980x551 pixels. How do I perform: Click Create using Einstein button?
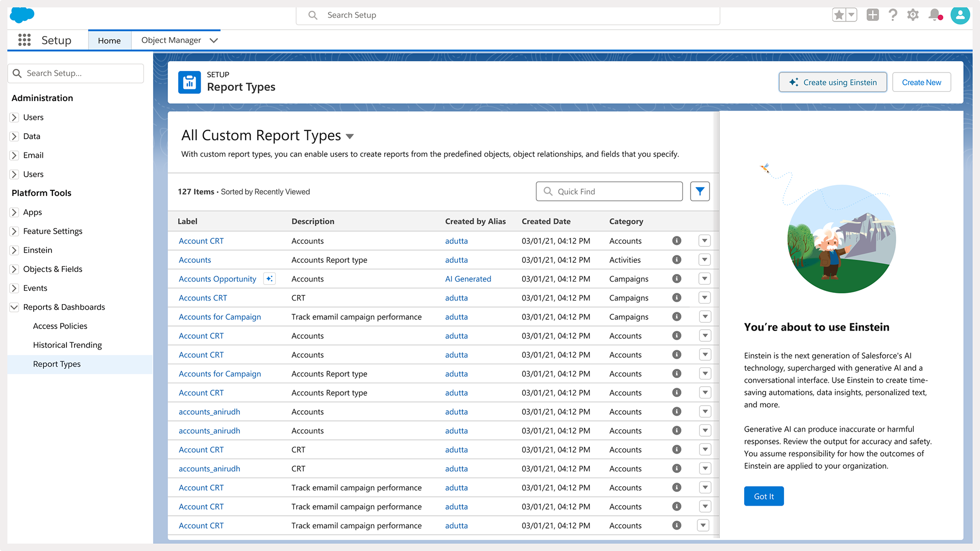[832, 82]
